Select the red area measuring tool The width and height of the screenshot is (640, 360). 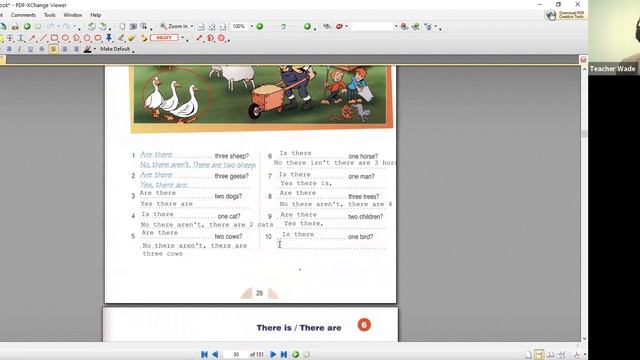tap(221, 38)
